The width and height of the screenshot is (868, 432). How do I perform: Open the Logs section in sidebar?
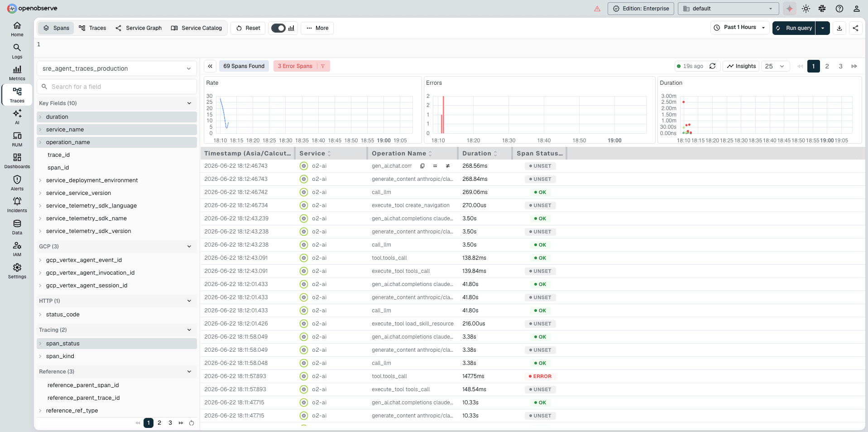[17, 51]
